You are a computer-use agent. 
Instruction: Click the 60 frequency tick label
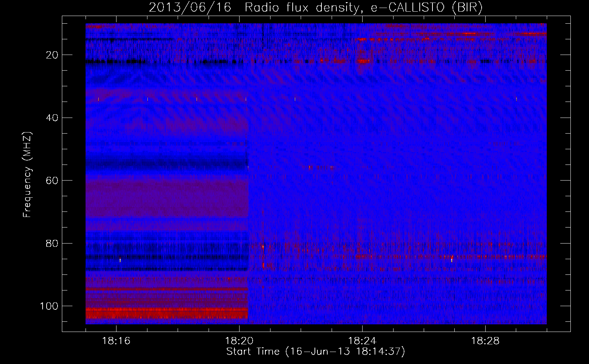pos(52,181)
